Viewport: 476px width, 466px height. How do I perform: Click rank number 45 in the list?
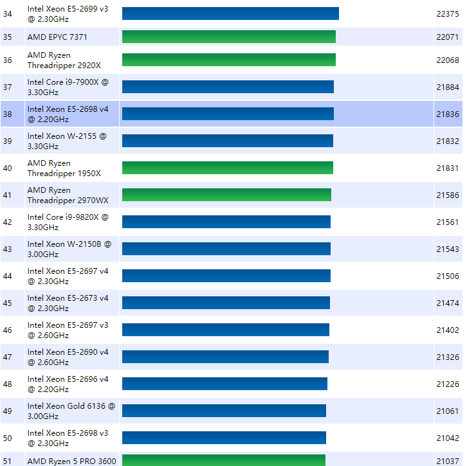coord(8,303)
